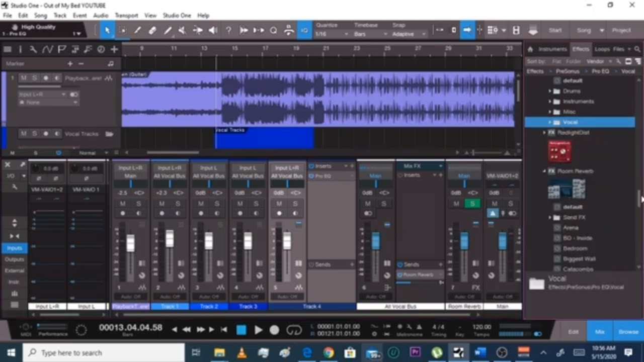This screenshot has height=362, width=644.
Task: Open the Project page button
Action: click(621, 30)
